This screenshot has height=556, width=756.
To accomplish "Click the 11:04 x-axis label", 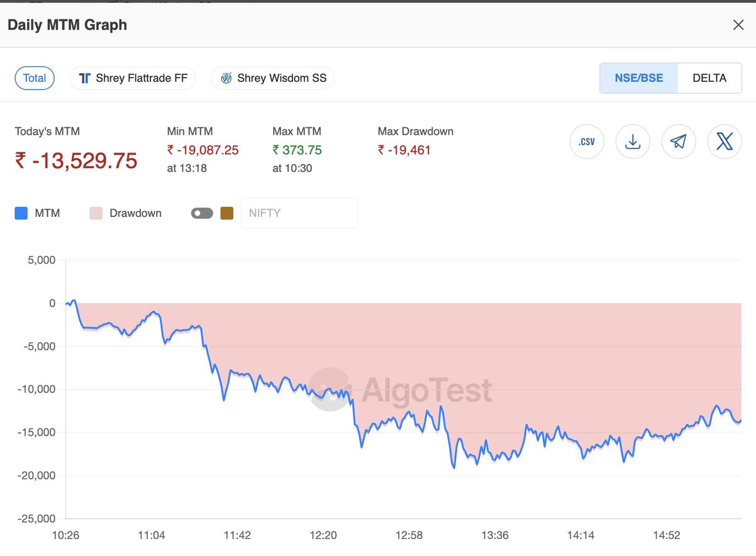I will [x=151, y=536].
